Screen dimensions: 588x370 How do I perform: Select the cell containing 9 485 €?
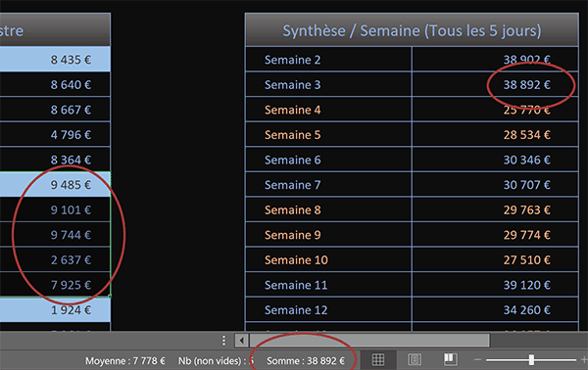pyautogui.click(x=55, y=185)
